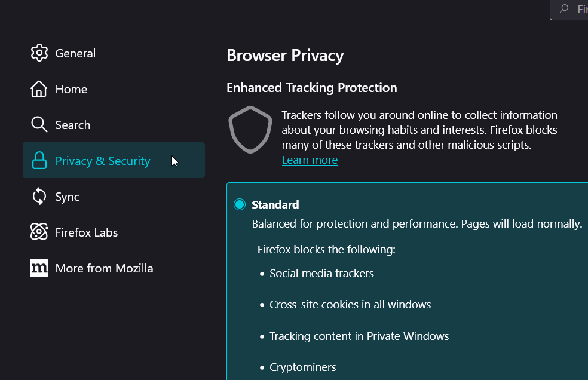Click the 'Cryptominers' list item

point(302,367)
